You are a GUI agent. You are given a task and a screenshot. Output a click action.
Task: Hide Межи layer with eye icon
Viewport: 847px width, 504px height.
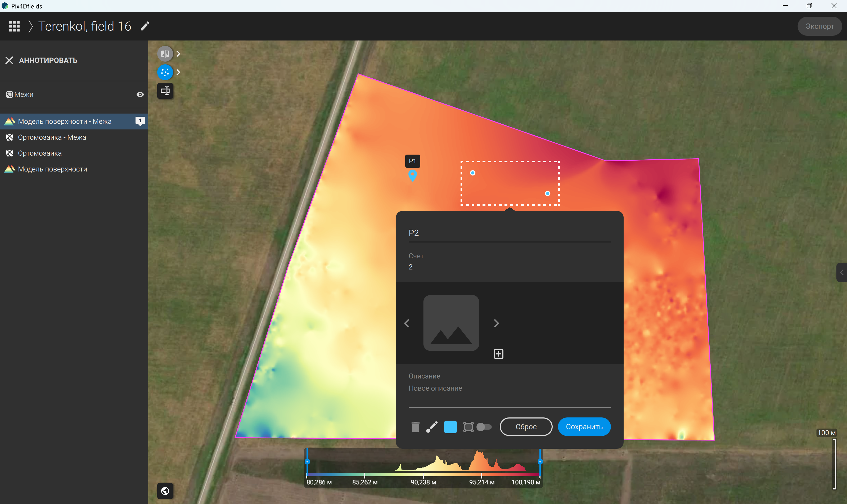140,94
